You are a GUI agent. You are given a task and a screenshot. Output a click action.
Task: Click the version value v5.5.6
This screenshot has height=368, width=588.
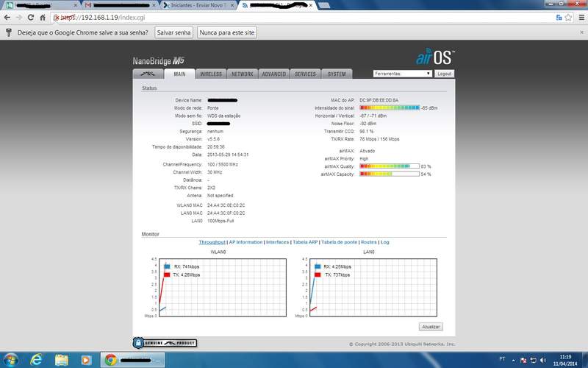(x=213, y=139)
